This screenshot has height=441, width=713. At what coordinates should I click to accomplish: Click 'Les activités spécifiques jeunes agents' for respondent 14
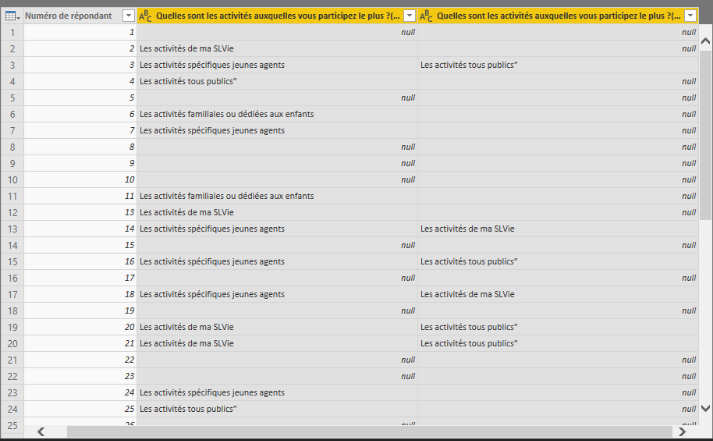coord(212,229)
